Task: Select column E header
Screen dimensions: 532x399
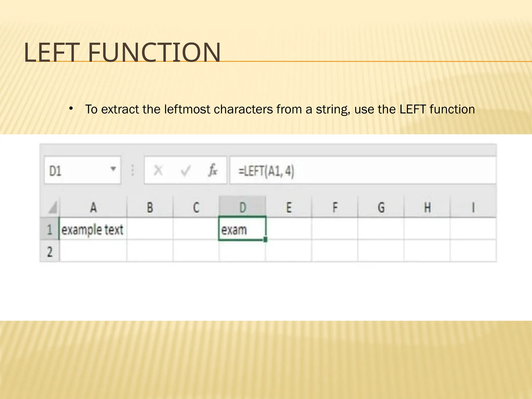Action: click(x=289, y=207)
